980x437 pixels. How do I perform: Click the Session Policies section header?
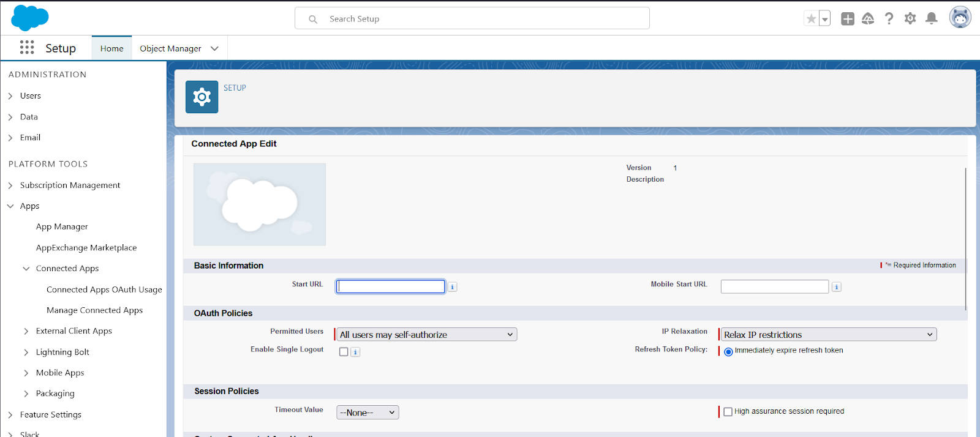pyautogui.click(x=227, y=391)
